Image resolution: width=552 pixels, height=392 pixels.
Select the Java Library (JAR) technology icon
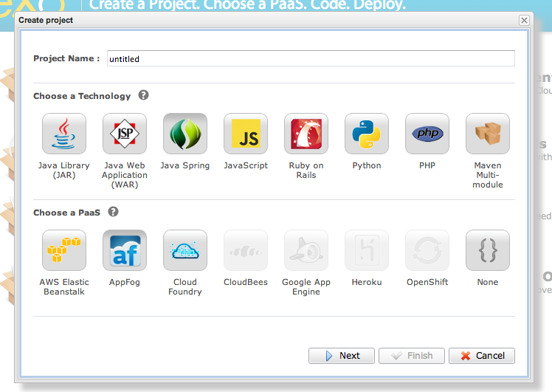tap(64, 134)
